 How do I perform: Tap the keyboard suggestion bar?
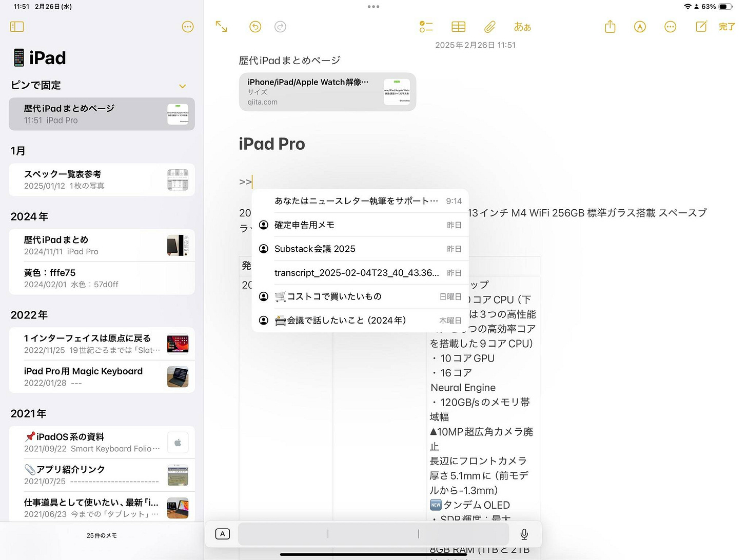point(373,534)
